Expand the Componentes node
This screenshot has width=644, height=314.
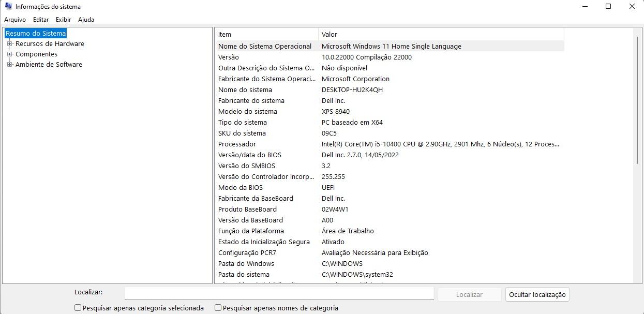point(9,54)
